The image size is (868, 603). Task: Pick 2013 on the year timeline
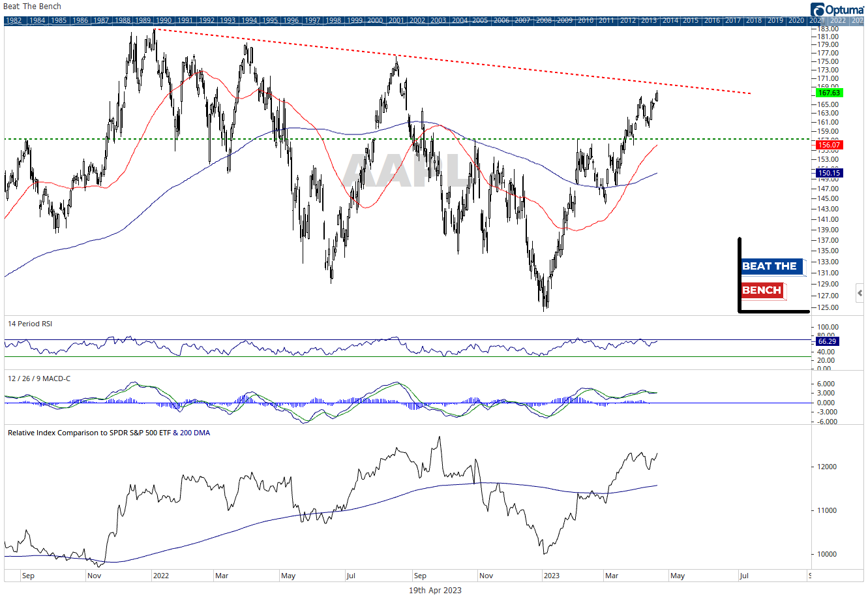tap(649, 20)
